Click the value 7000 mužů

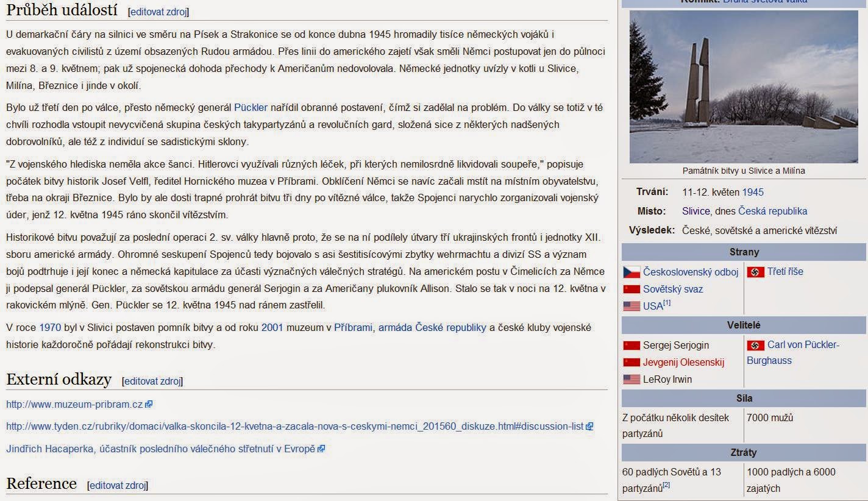click(x=770, y=418)
